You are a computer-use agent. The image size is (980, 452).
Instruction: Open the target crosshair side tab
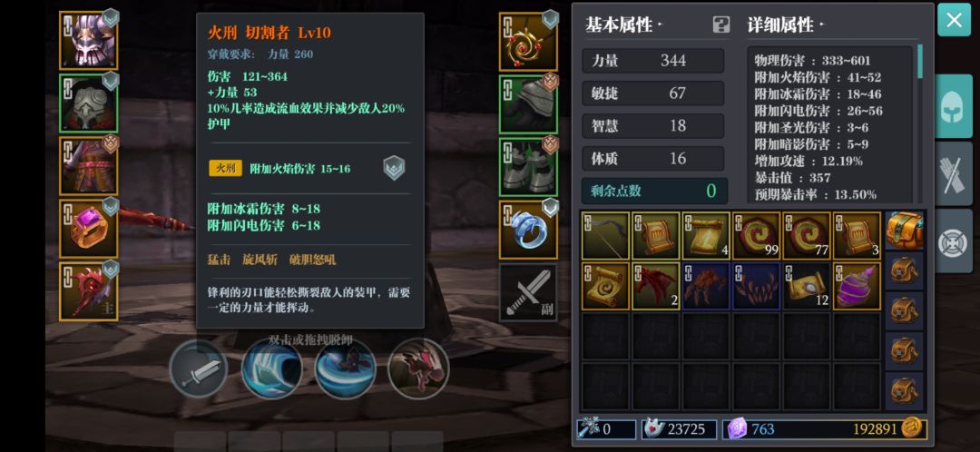click(954, 241)
